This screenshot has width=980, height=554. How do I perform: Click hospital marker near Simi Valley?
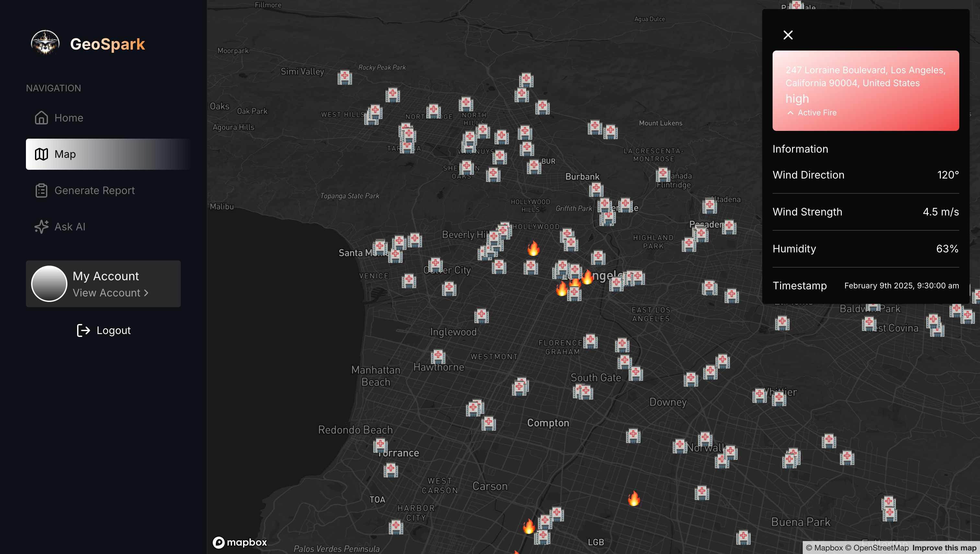tap(344, 77)
